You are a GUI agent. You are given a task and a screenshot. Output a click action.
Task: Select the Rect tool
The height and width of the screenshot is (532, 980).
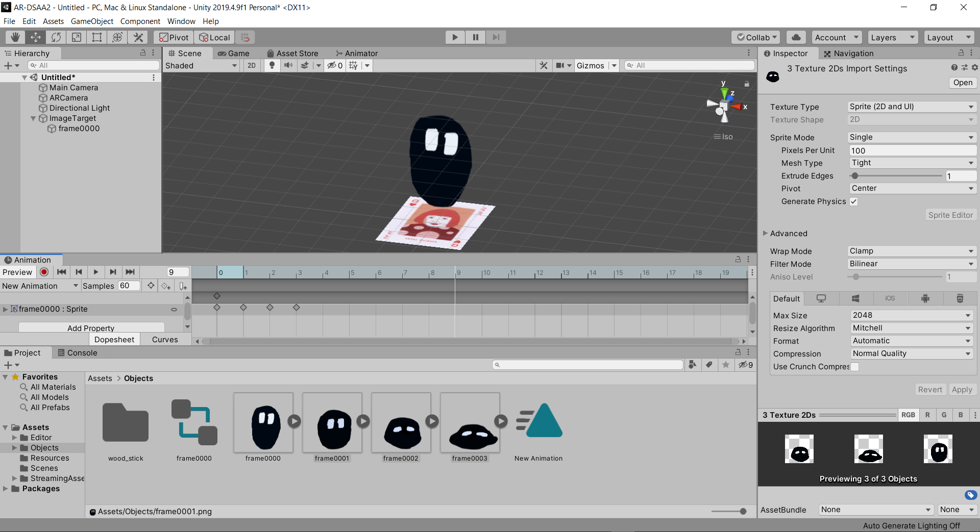[x=97, y=37]
